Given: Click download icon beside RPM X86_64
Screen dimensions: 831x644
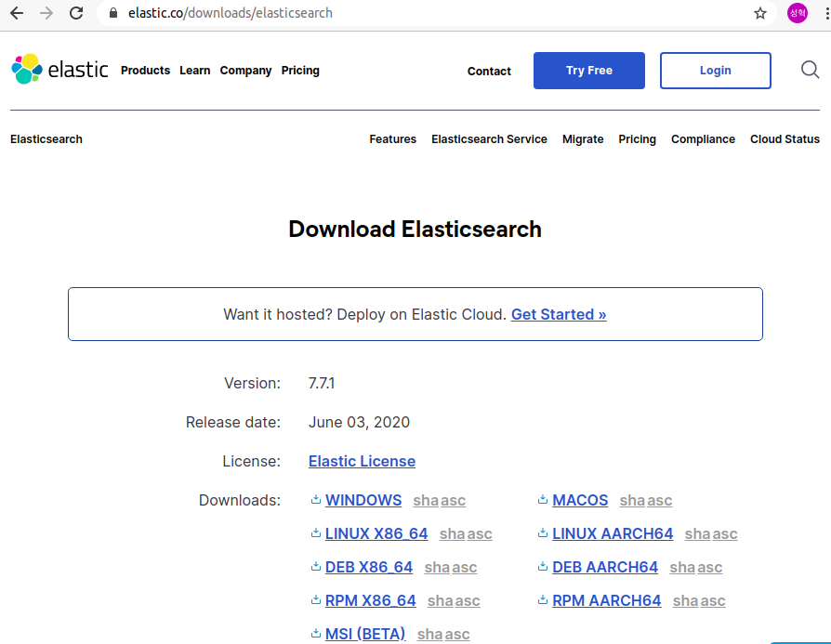Looking at the screenshot, I should (x=316, y=599).
